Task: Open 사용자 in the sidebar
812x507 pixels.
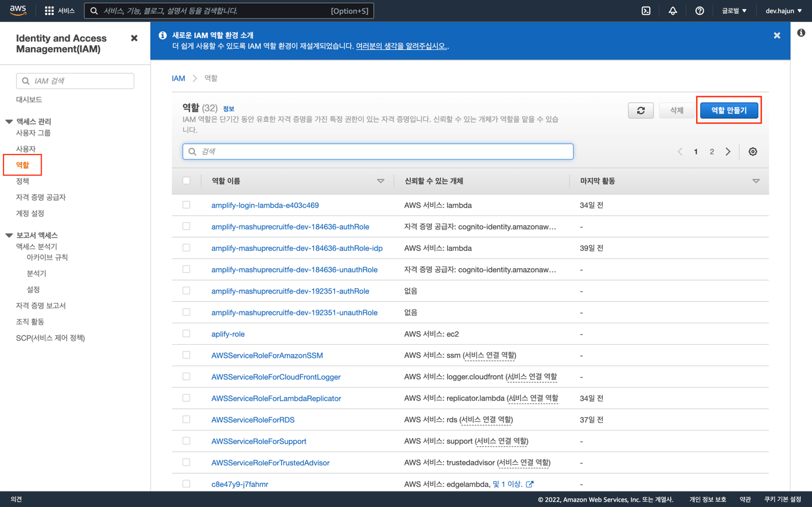Action: tap(26, 149)
